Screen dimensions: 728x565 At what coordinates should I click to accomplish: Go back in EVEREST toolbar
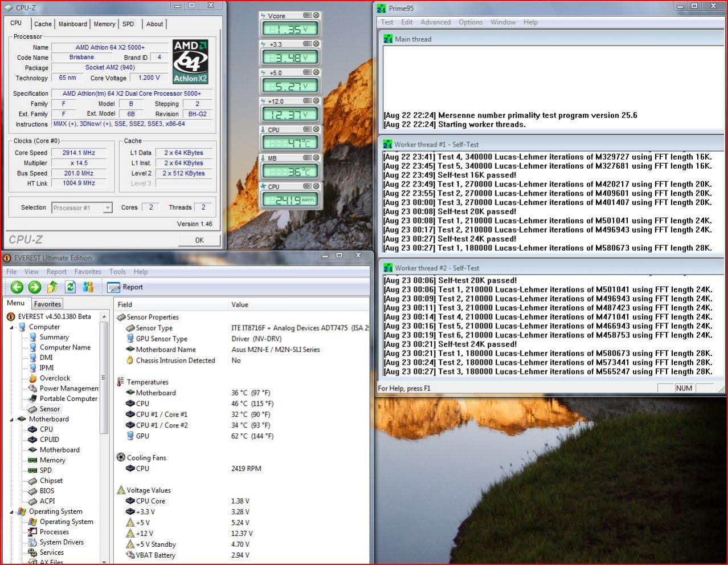coord(17,287)
